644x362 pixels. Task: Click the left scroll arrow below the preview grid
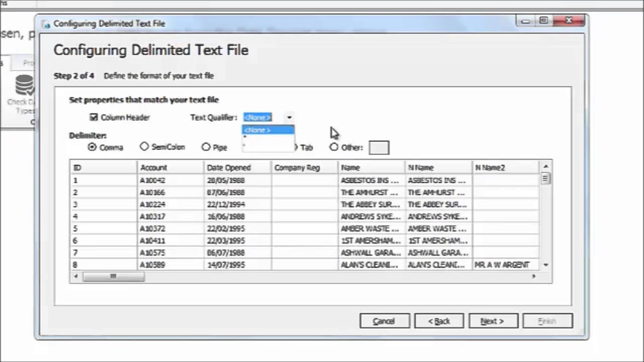75,276
